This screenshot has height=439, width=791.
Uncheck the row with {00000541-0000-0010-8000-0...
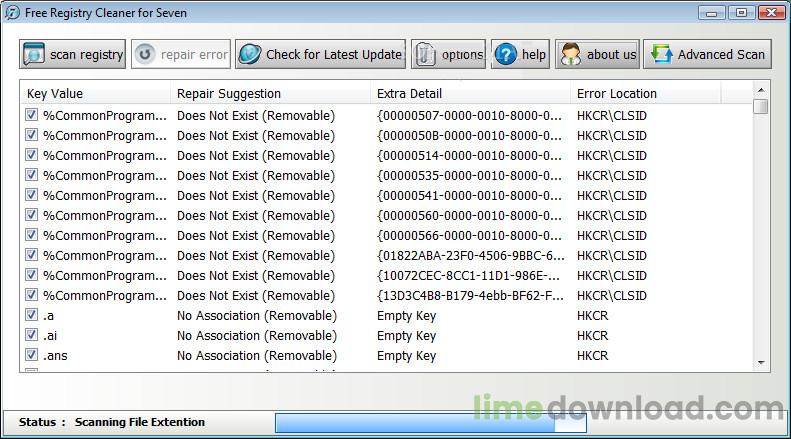[x=31, y=195]
